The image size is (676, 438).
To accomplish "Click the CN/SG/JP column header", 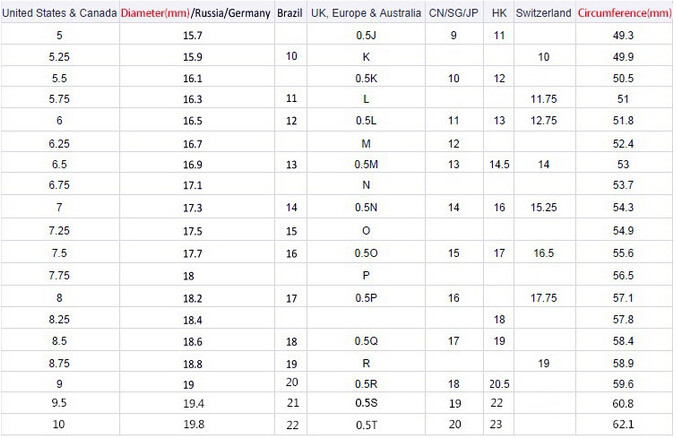I will pyautogui.click(x=453, y=14).
